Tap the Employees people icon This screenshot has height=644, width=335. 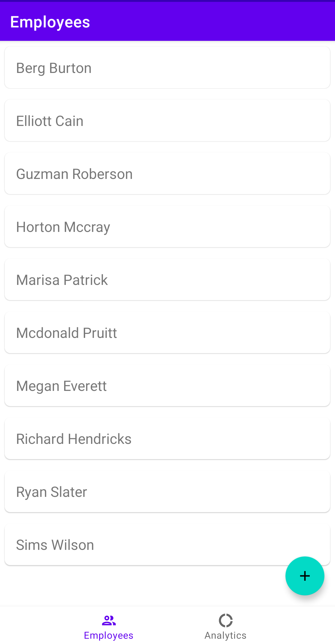109,621
